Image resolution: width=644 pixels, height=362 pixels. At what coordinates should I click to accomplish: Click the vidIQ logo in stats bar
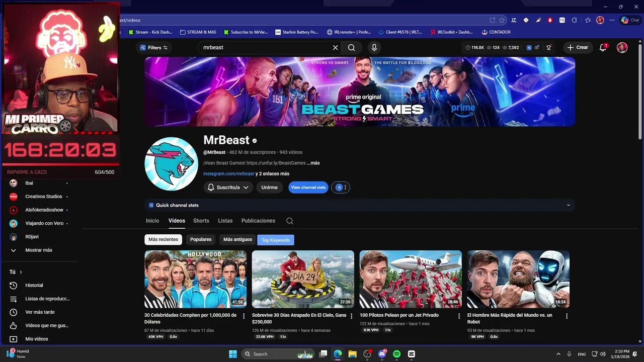point(529,47)
